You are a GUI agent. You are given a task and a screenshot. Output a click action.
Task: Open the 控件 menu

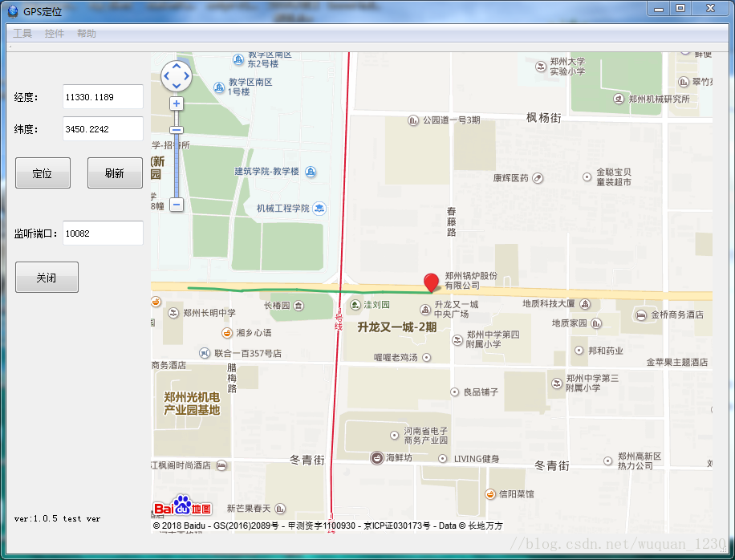55,33
